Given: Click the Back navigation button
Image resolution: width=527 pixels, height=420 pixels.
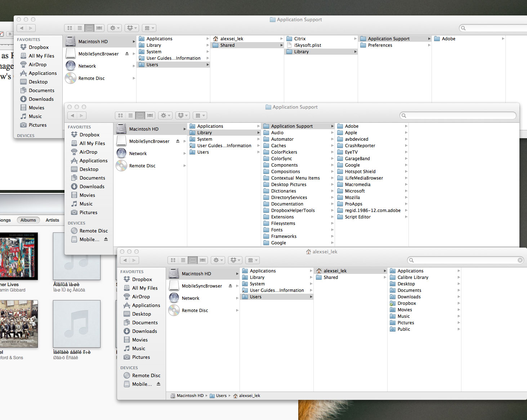Looking at the screenshot, I should click(125, 260).
